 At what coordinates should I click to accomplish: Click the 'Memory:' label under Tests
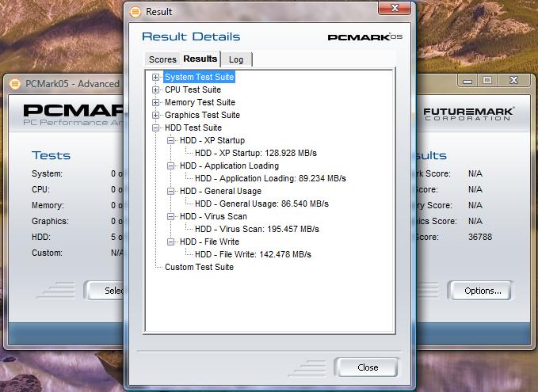pos(48,205)
